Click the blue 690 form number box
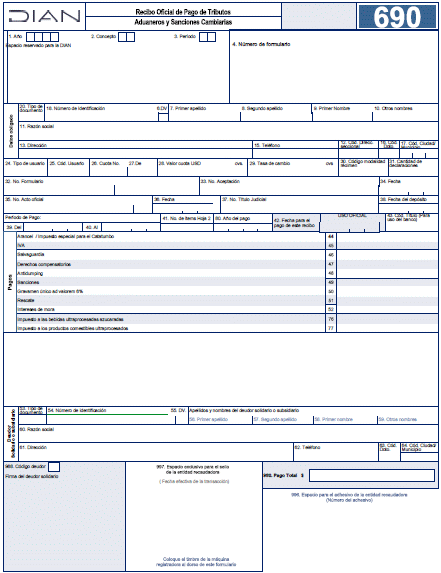 coord(397,16)
